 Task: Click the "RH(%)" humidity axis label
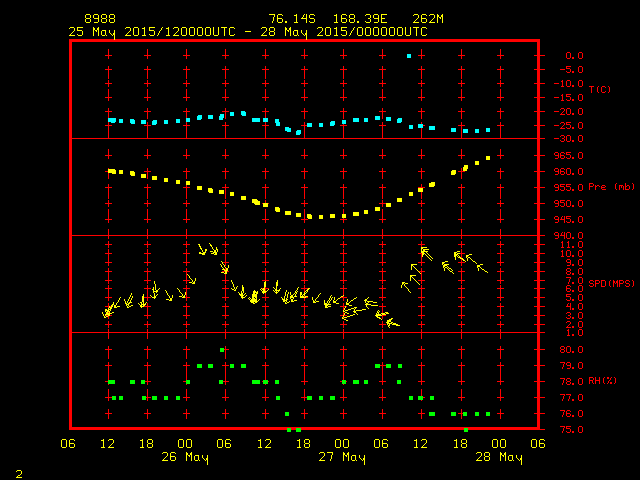tap(602, 381)
